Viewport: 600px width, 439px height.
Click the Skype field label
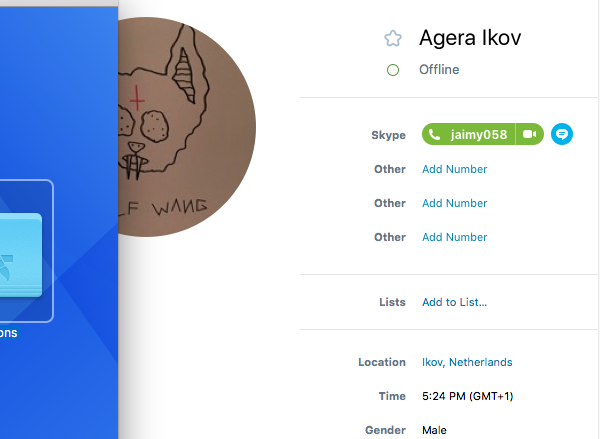[388, 135]
